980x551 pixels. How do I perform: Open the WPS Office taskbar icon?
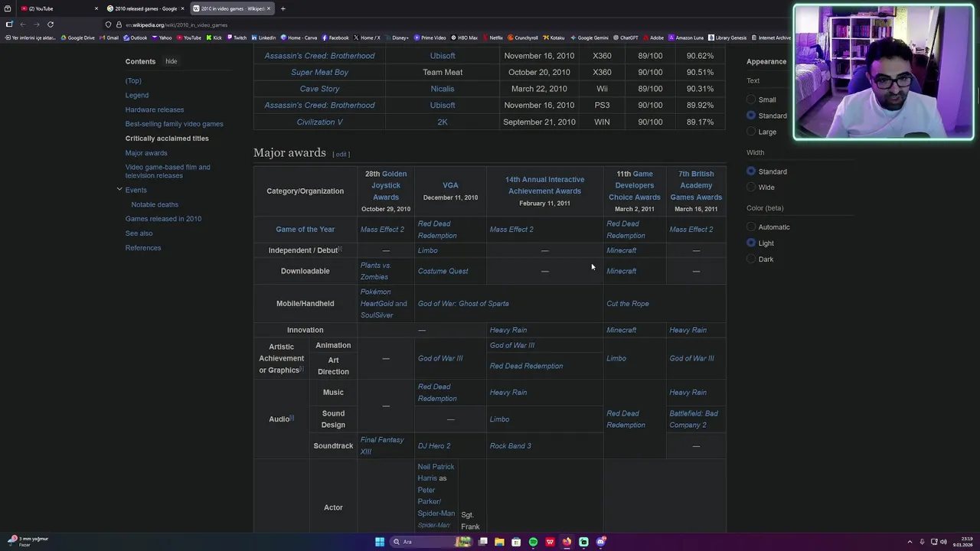pyautogui.click(x=550, y=542)
